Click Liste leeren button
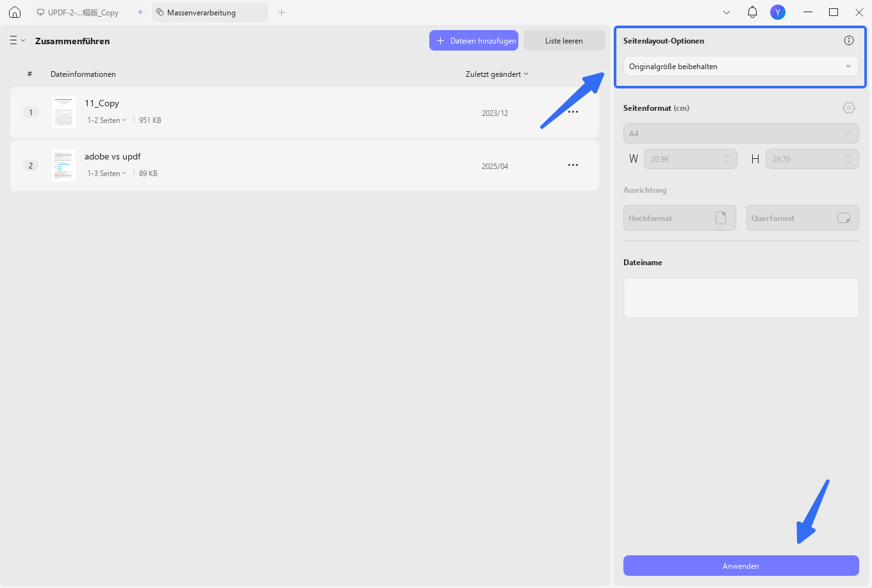The height and width of the screenshot is (588, 872). coord(564,40)
